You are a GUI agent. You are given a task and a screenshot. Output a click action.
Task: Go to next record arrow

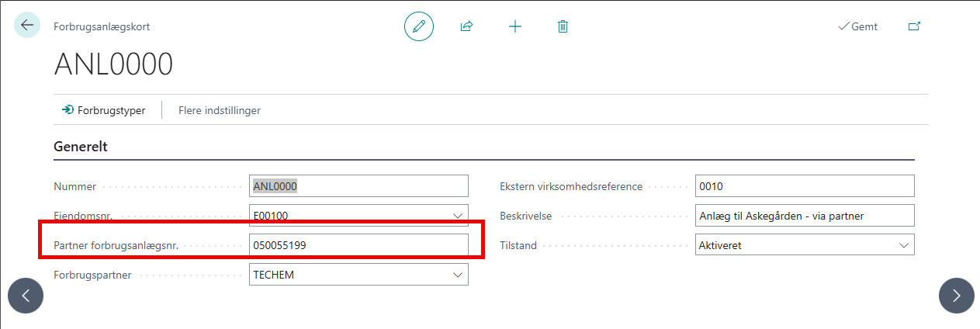(x=956, y=296)
